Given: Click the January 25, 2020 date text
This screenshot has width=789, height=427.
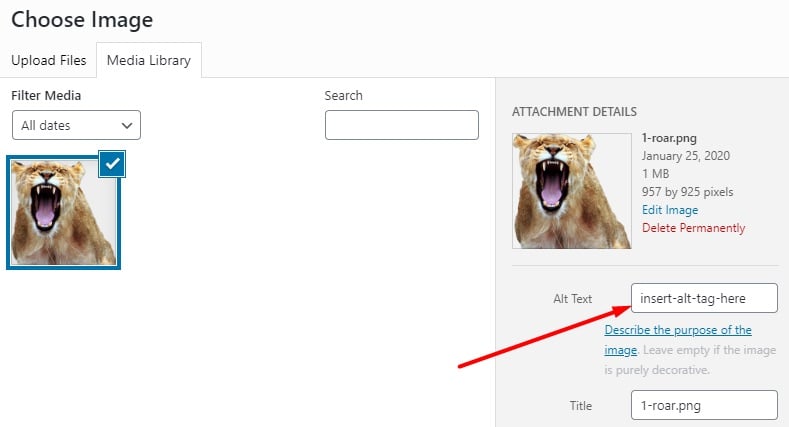Looking at the screenshot, I should coord(686,155).
